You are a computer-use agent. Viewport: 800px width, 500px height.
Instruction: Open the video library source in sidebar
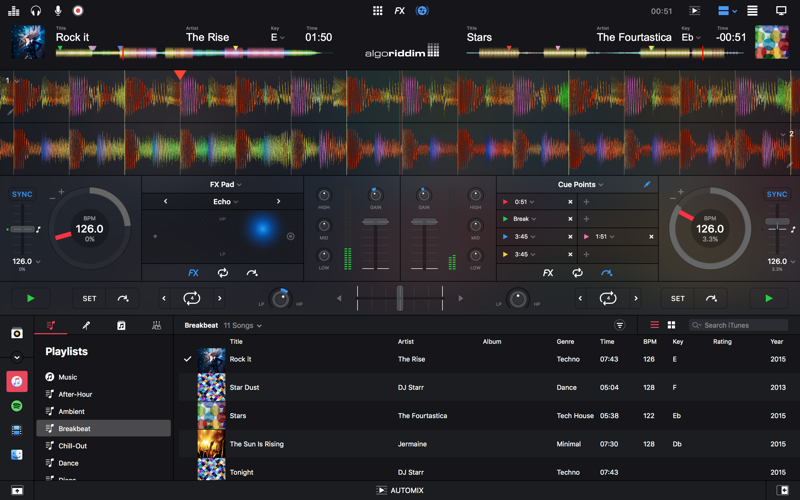click(17, 430)
